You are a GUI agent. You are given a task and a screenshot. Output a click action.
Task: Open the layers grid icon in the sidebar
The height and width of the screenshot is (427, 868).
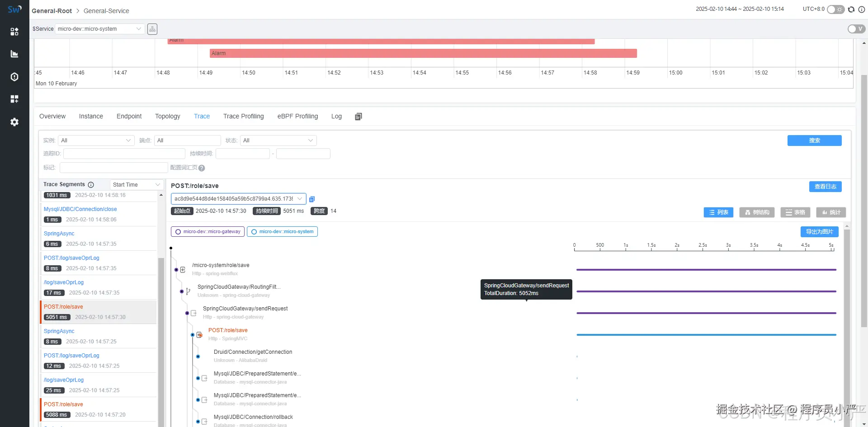pos(14,31)
